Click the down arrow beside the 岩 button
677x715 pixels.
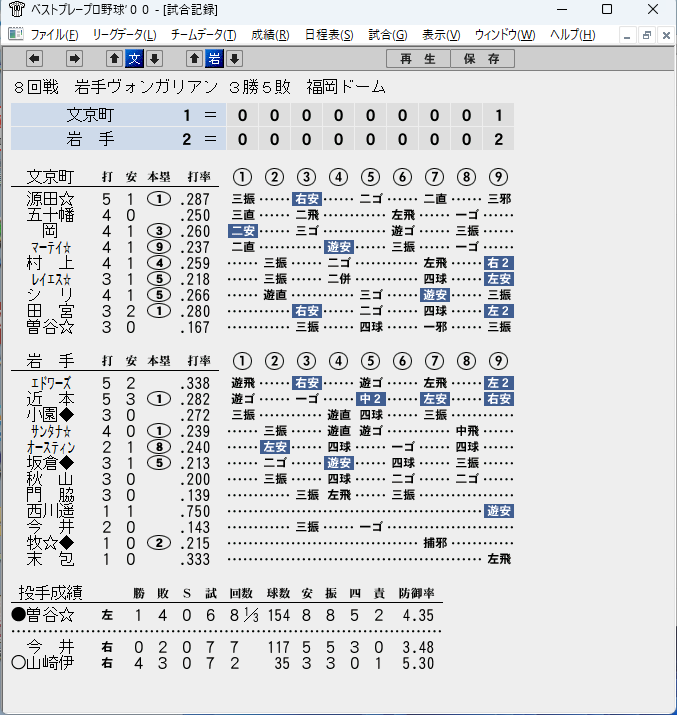click(x=234, y=58)
